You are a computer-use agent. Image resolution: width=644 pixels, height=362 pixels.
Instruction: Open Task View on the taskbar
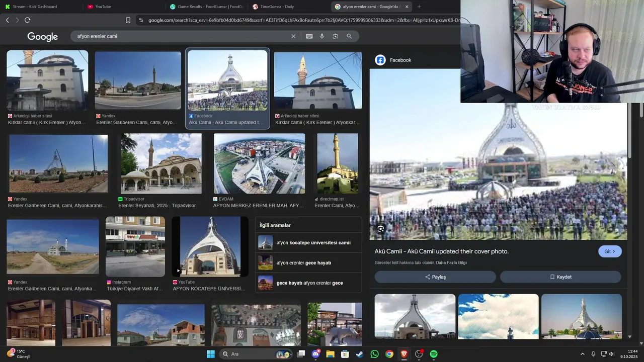point(301,354)
